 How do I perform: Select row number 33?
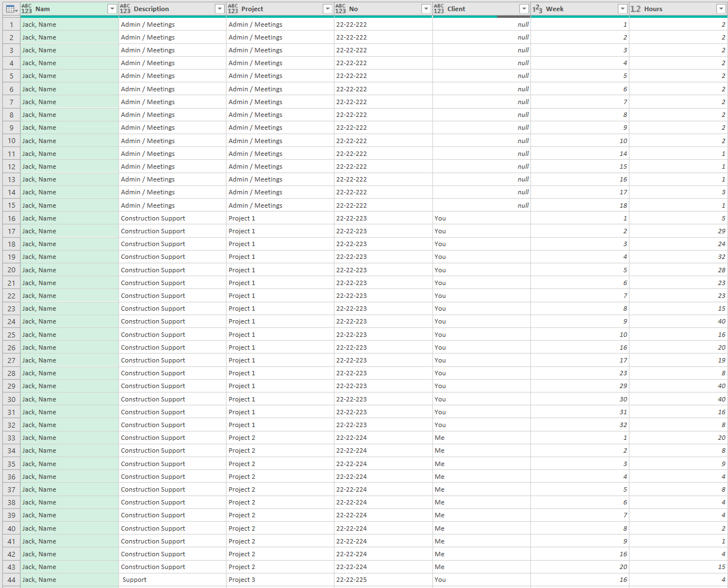click(11, 438)
